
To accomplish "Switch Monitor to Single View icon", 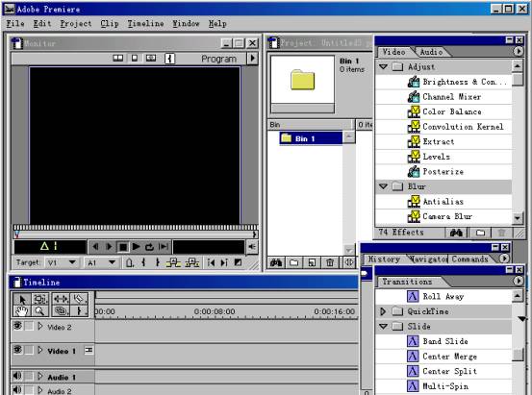I will (x=135, y=58).
